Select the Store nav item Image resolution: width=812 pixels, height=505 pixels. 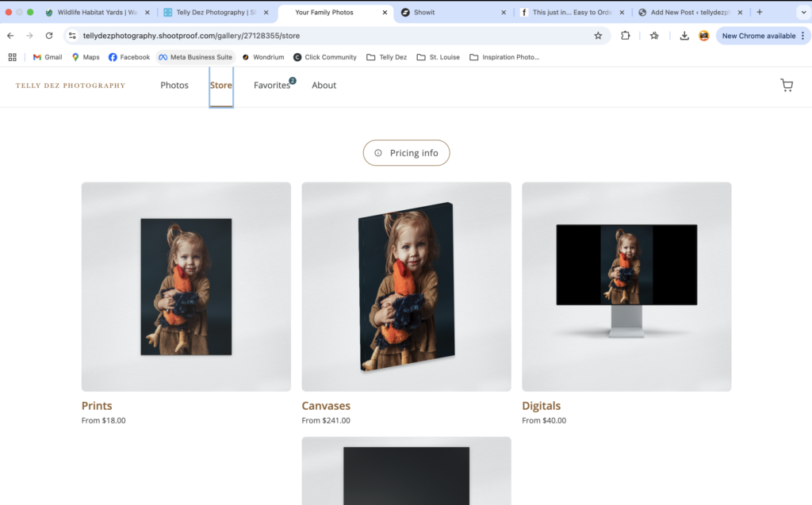(x=221, y=86)
